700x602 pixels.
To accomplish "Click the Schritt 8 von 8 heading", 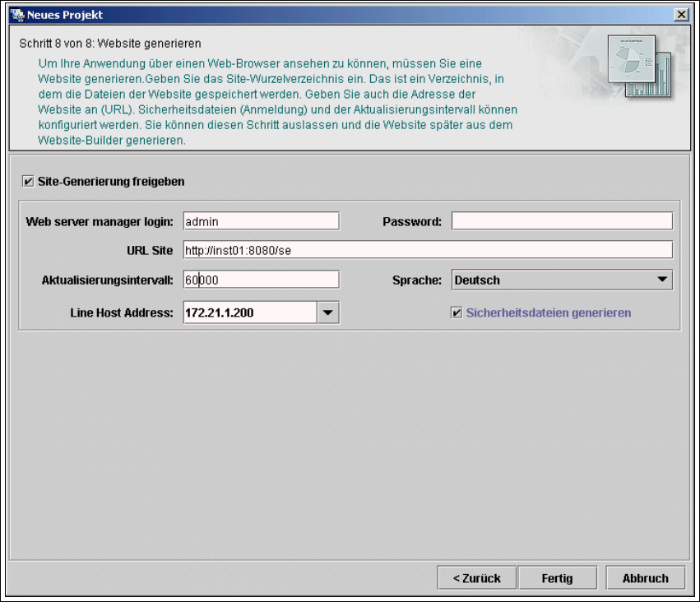I will click(x=109, y=43).
